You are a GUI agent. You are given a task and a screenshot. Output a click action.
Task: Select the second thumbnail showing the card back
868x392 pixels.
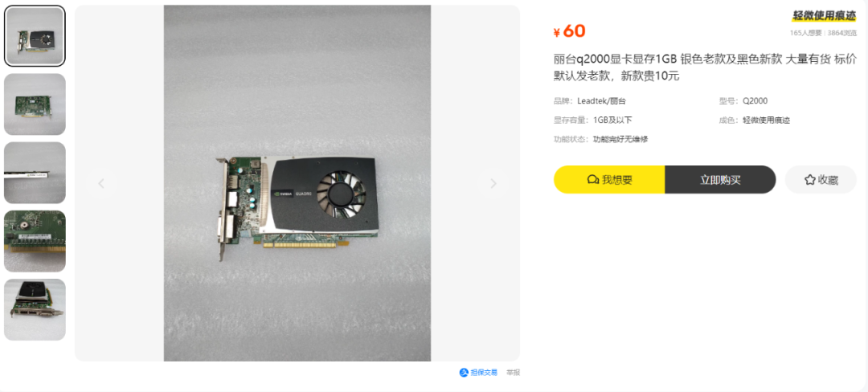(x=35, y=104)
